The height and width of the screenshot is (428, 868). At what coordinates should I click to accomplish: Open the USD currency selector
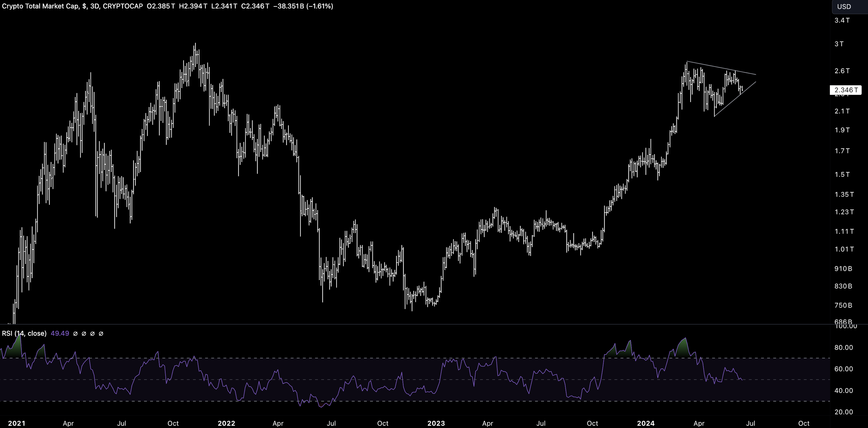click(844, 7)
